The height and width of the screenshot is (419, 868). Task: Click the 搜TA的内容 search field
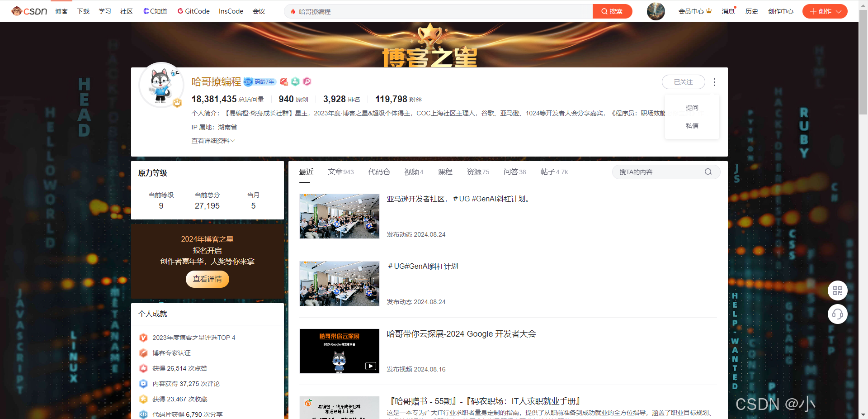pos(666,172)
